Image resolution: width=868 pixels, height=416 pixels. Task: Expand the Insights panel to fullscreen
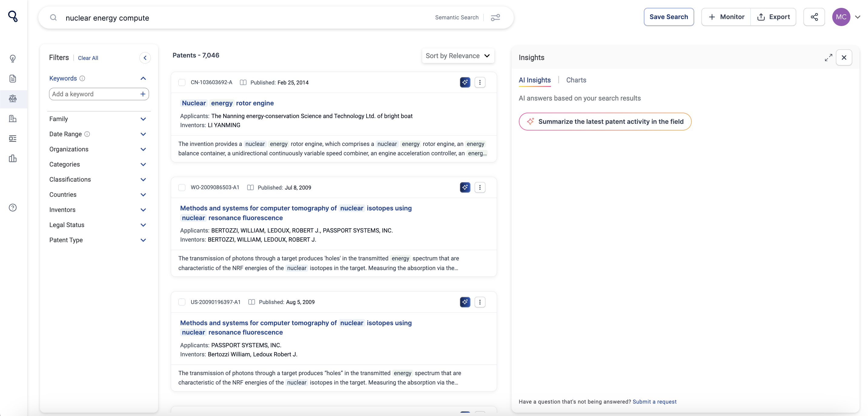point(829,58)
